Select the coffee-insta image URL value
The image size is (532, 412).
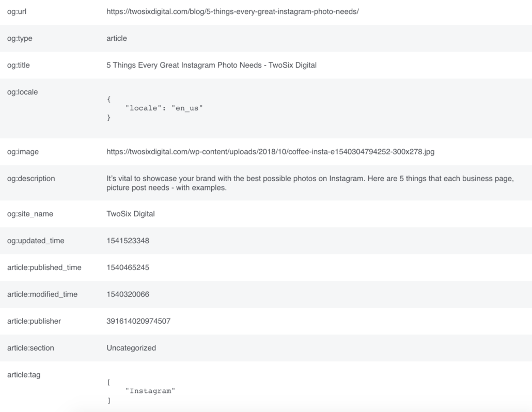pos(271,152)
